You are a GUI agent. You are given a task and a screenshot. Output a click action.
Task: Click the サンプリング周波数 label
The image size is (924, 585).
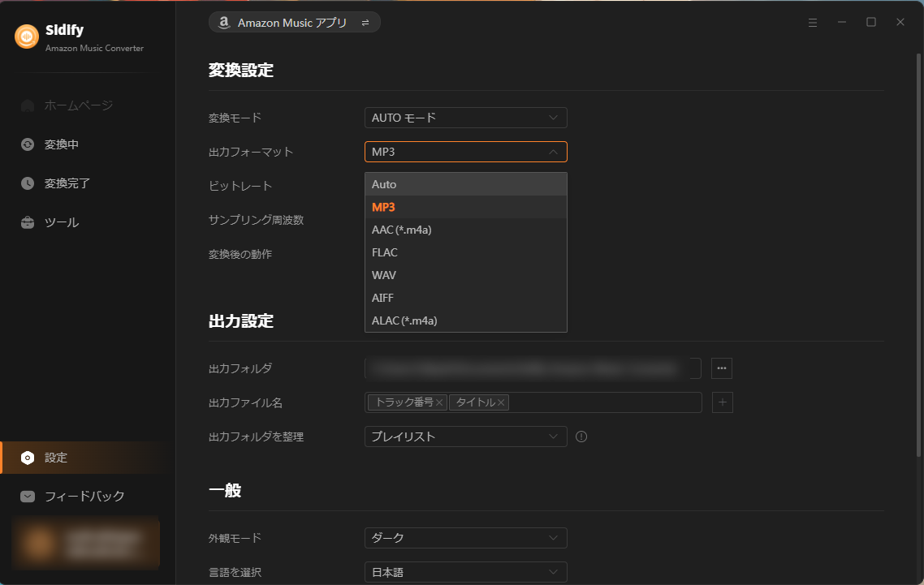pyautogui.click(x=257, y=221)
